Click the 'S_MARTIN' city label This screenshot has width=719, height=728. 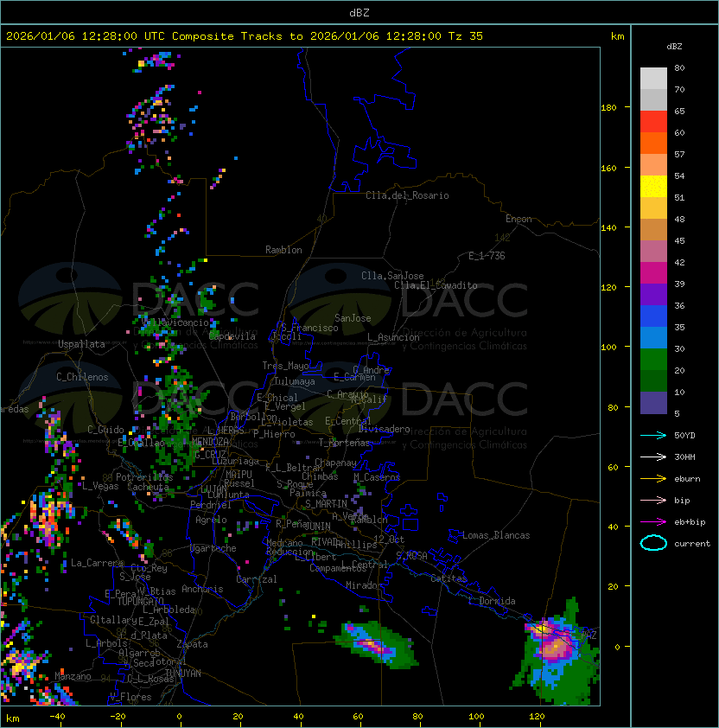click(x=327, y=504)
